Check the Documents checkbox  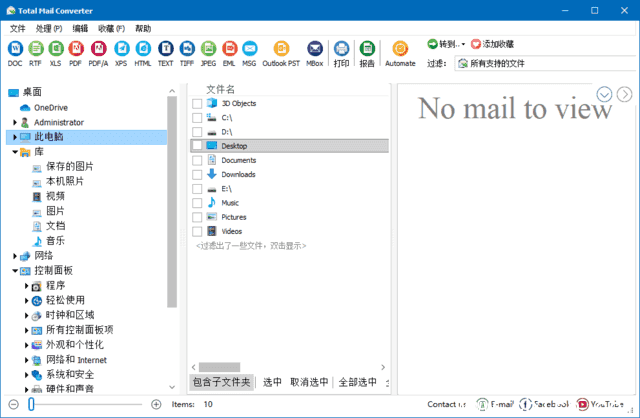[197, 160]
